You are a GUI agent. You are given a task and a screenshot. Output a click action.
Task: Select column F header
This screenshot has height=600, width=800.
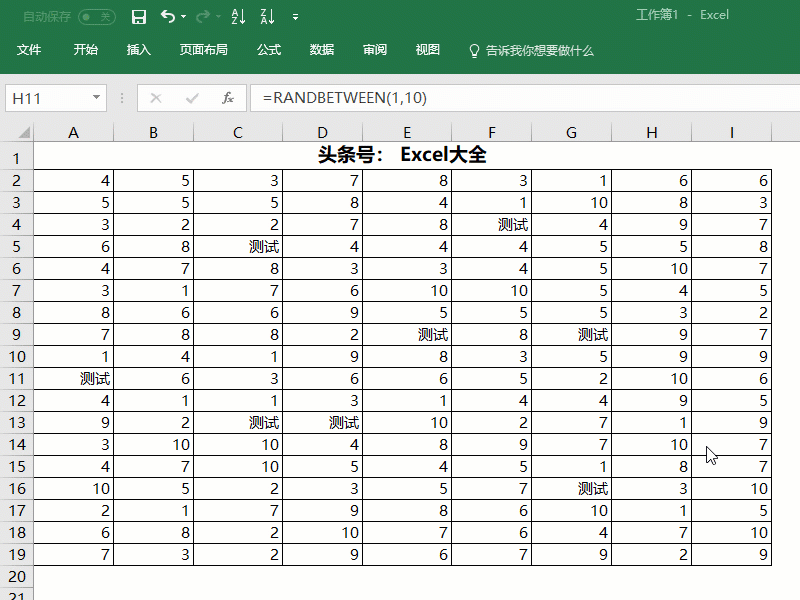(492, 133)
